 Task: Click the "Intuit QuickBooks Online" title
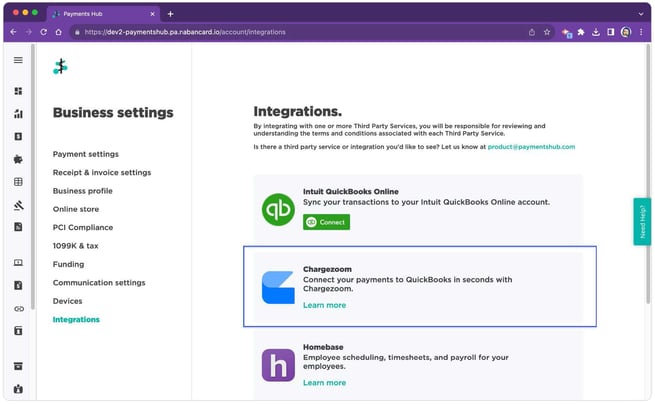(351, 192)
